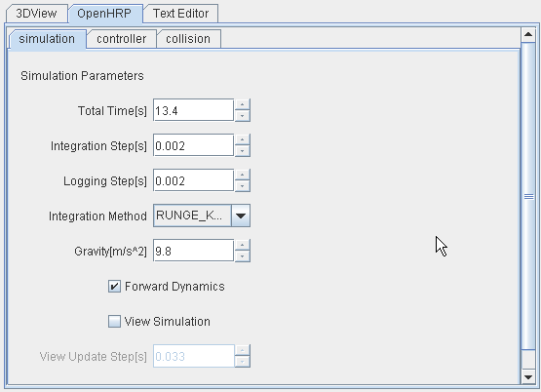
Task: Click the Gravity value input field
Action: [x=194, y=251]
